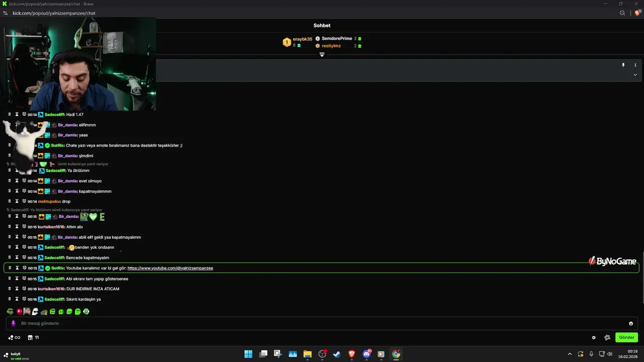Delete the 'Bencede kapatmayalım' message
The image size is (644, 362).
click(9, 257)
